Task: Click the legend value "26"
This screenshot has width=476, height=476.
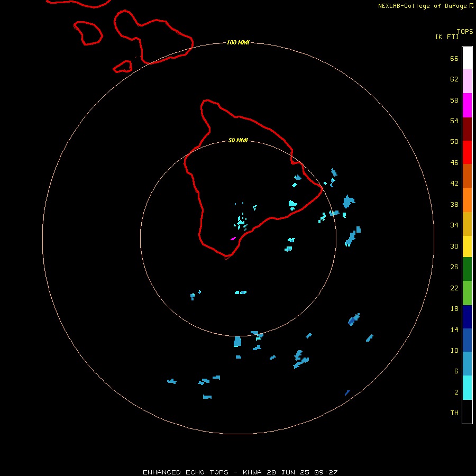Action: tap(454, 267)
